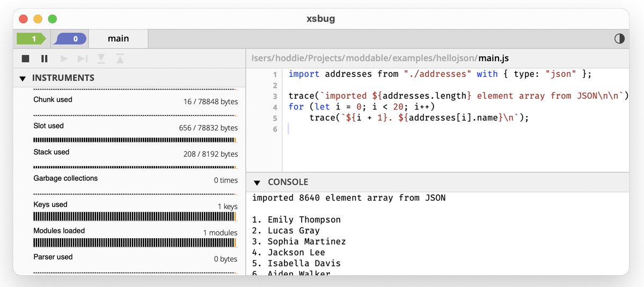Screen dimensions: 644x287
Task: Click the xsbug window title
Action: pos(321,19)
